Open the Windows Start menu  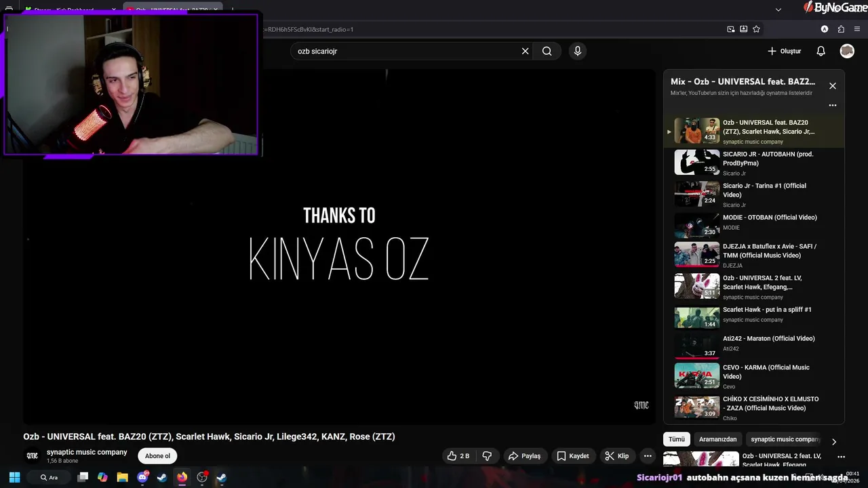click(14, 477)
